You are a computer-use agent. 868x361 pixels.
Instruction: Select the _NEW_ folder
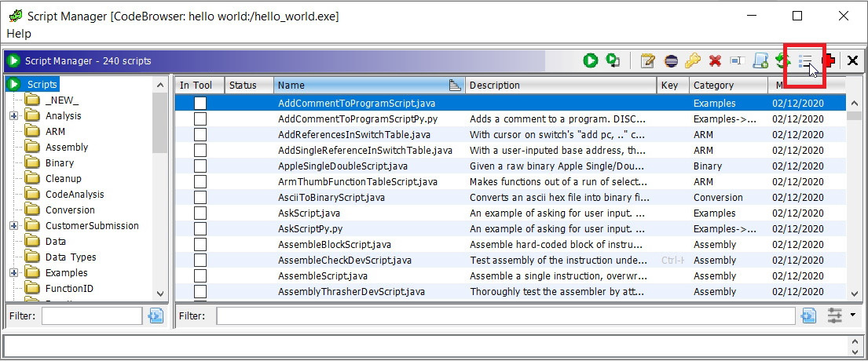tap(61, 100)
